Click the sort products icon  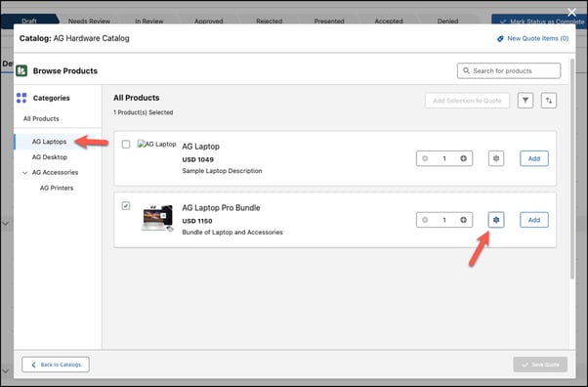pos(549,101)
